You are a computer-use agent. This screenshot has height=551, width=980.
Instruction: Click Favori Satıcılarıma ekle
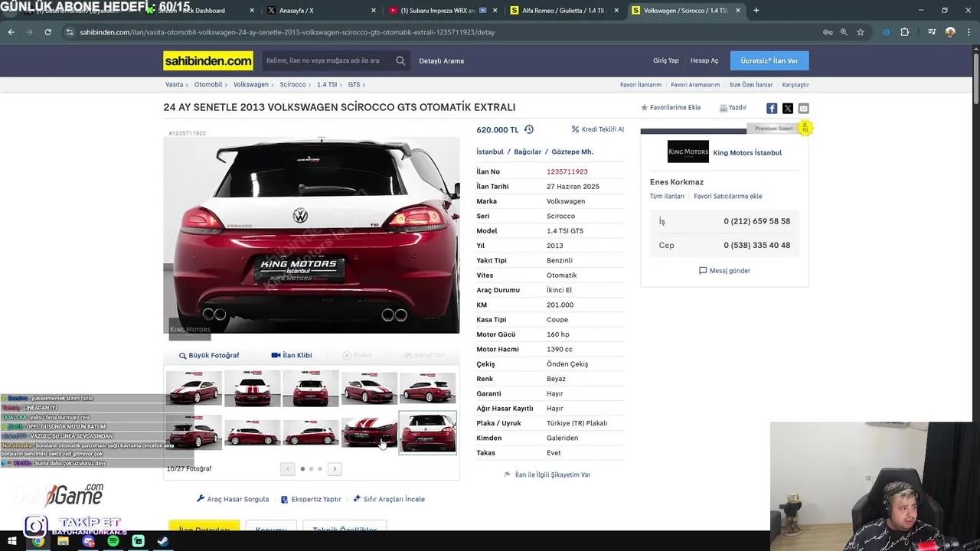pyautogui.click(x=728, y=197)
